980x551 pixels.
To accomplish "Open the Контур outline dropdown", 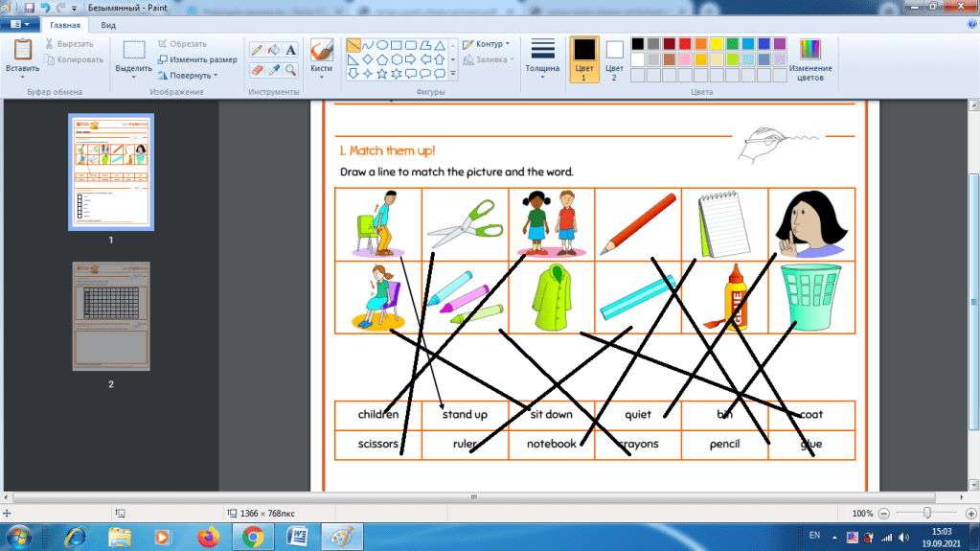I will pyautogui.click(x=486, y=44).
